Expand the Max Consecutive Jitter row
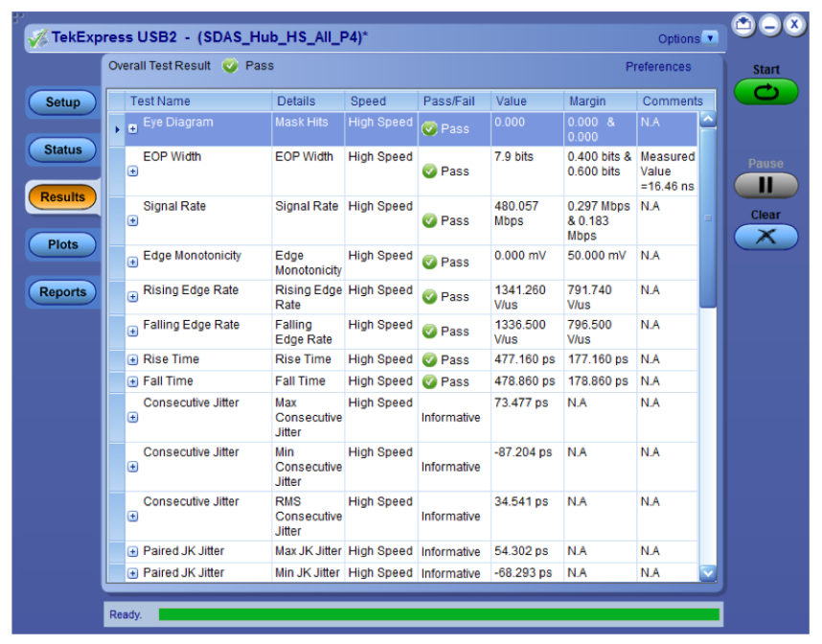The width and height of the screenshot is (822, 644). (x=132, y=418)
